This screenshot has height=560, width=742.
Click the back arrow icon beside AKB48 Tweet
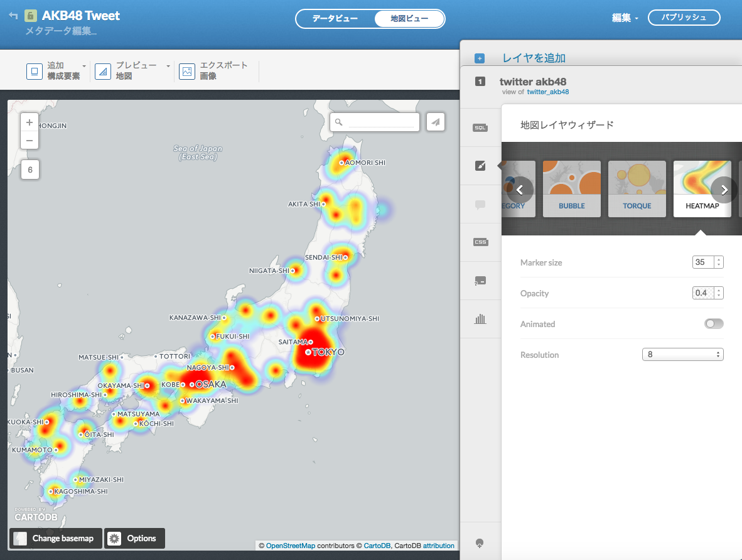(13, 16)
